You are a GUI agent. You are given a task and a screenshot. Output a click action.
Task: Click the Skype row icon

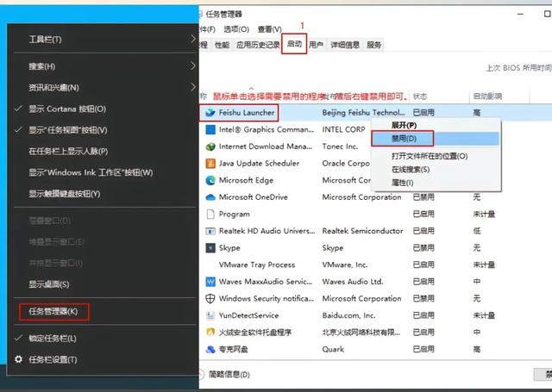[x=210, y=248]
